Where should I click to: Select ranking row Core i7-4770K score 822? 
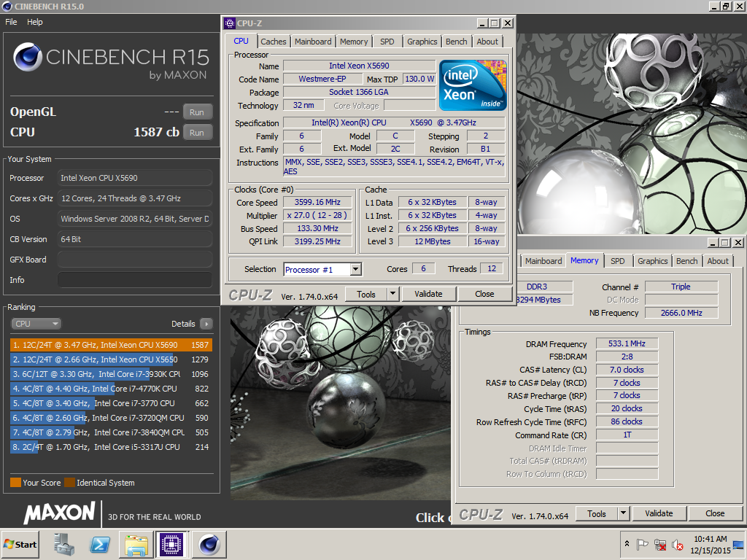point(111,389)
